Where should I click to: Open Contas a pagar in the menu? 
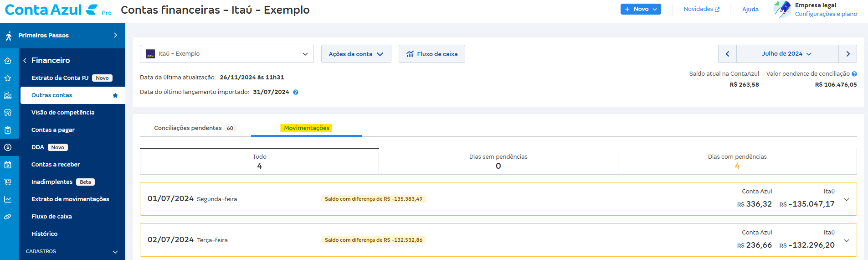[53, 130]
